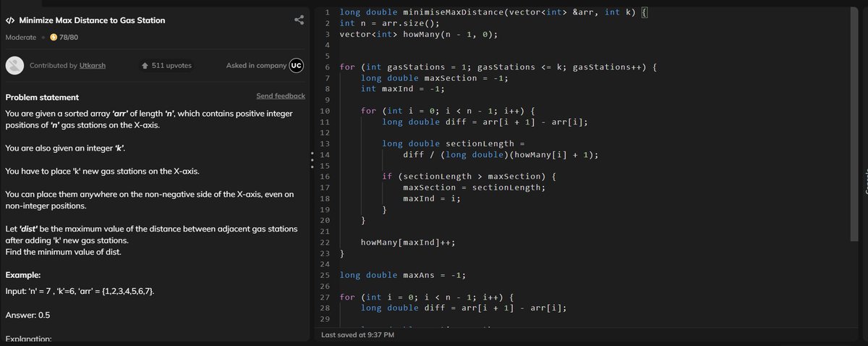Screen dimensions: 868x346
Task: Click the 'diff / (long double)(howMany[i] + 1);' line
Action: pos(501,155)
